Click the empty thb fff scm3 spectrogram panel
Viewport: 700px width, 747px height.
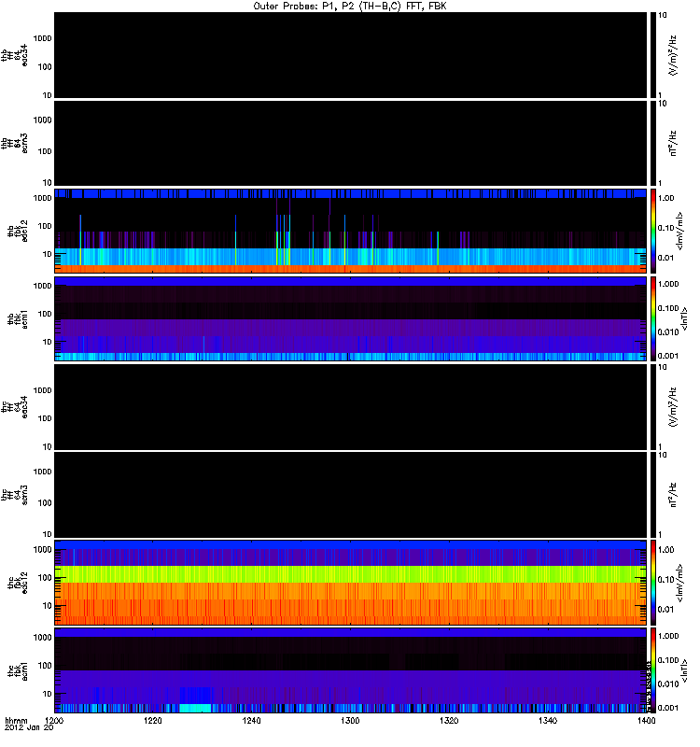tap(350, 143)
